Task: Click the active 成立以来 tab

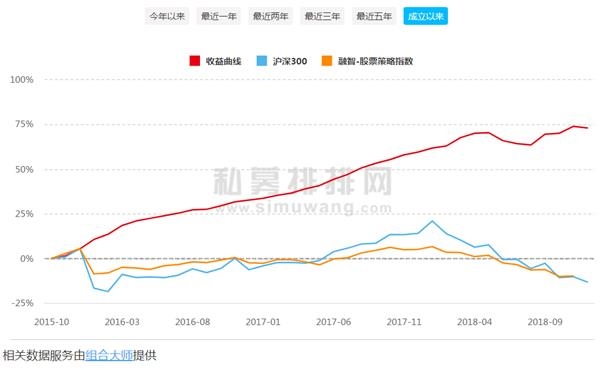Action: (x=426, y=16)
